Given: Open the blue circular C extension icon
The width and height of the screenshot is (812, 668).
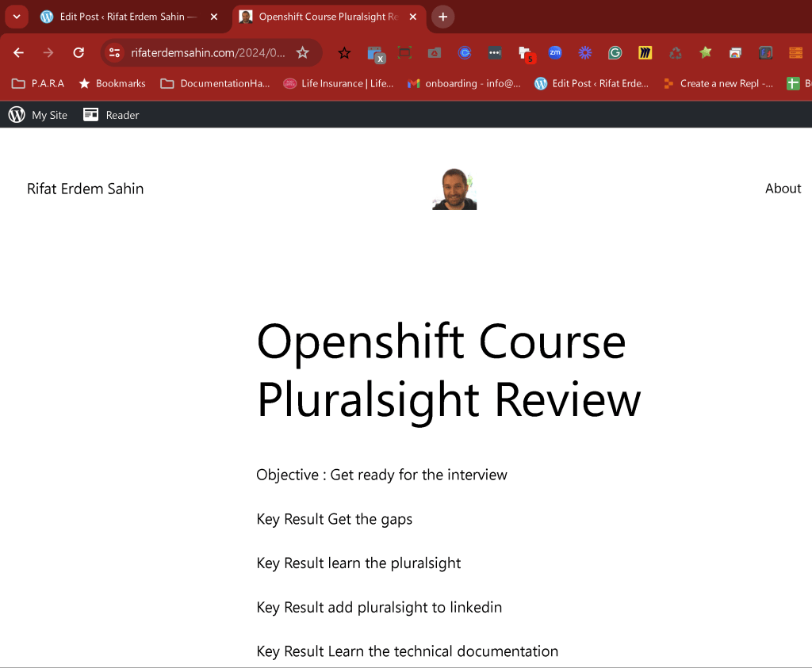Looking at the screenshot, I should click(x=465, y=53).
